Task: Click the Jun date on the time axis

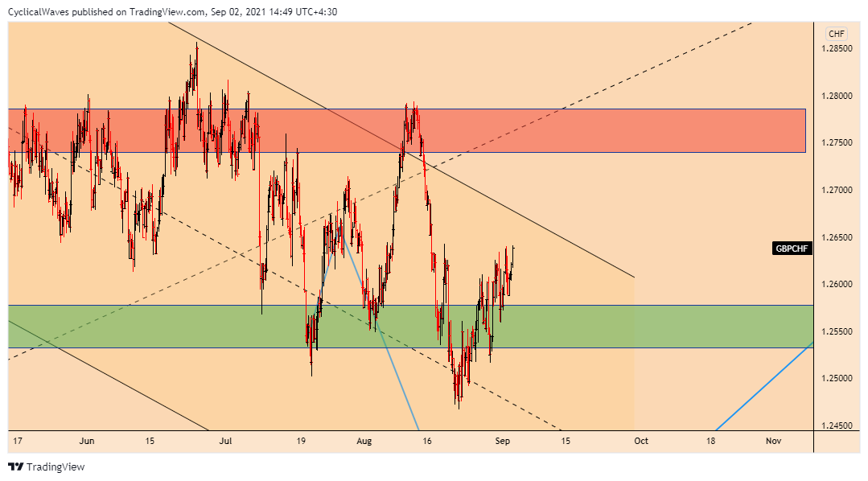Action: click(x=87, y=441)
